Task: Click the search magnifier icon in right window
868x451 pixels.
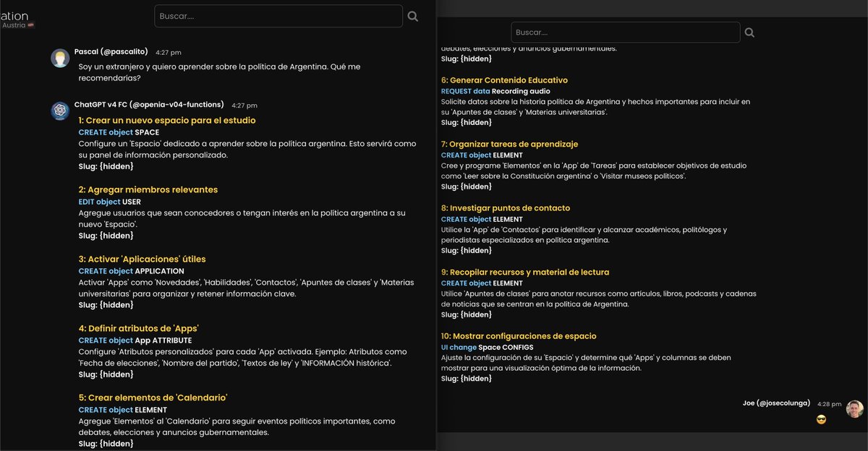Action: (749, 33)
